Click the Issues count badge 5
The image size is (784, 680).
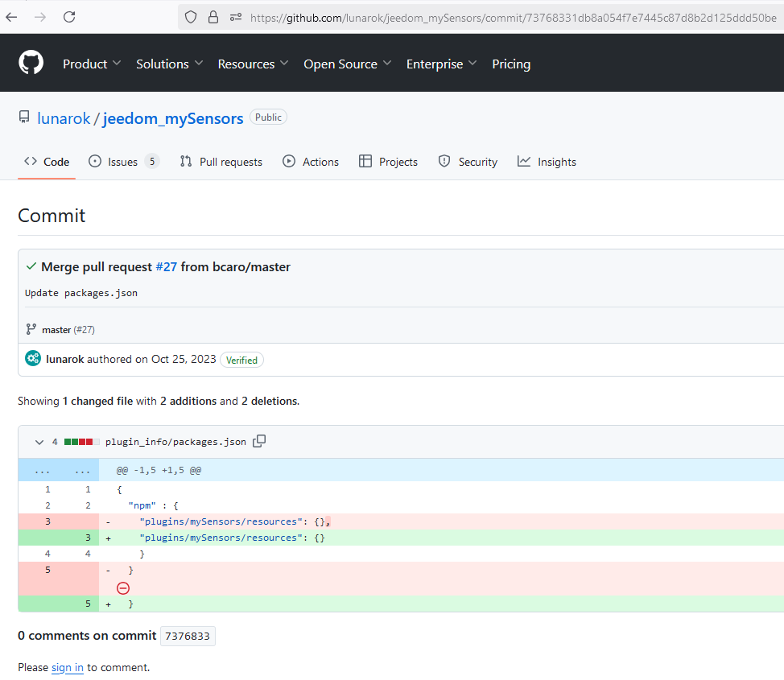(x=152, y=161)
